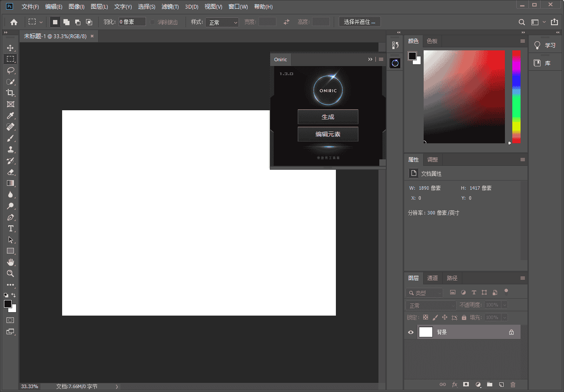Open the 类型 layer filter dropdown
The image size is (564, 392).
pyautogui.click(x=425, y=293)
